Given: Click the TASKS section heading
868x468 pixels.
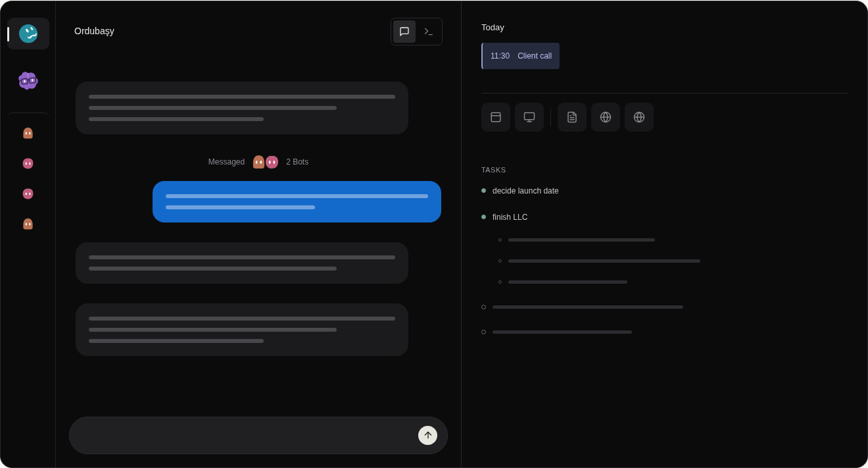Looking at the screenshot, I should (x=494, y=170).
